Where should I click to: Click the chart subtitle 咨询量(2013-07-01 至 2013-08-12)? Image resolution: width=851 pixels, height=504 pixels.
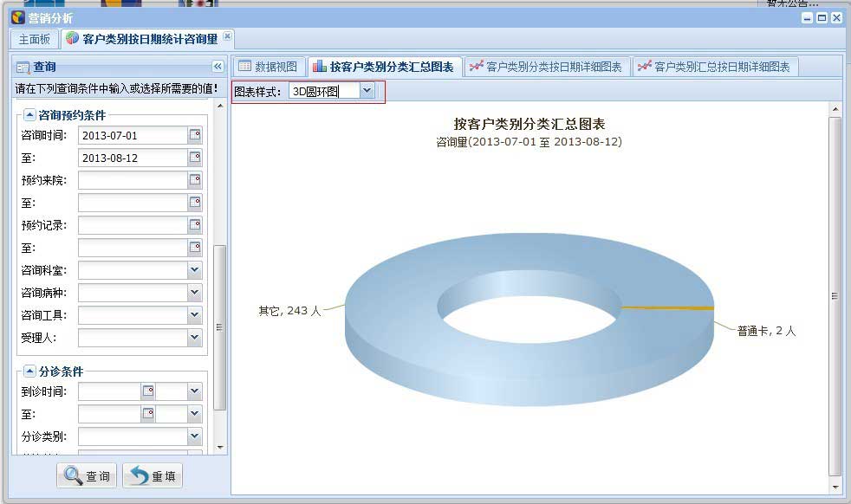pyautogui.click(x=529, y=142)
